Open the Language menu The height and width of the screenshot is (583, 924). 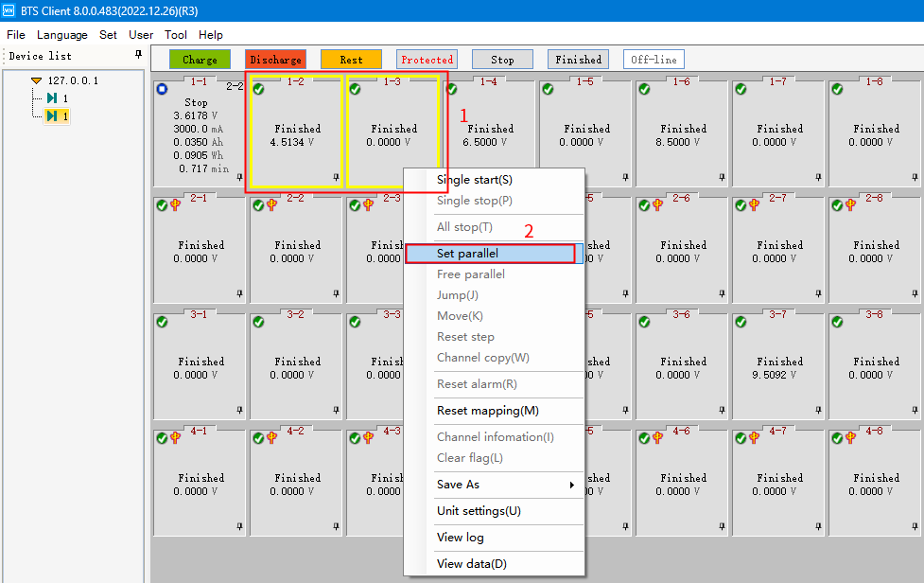pos(61,35)
